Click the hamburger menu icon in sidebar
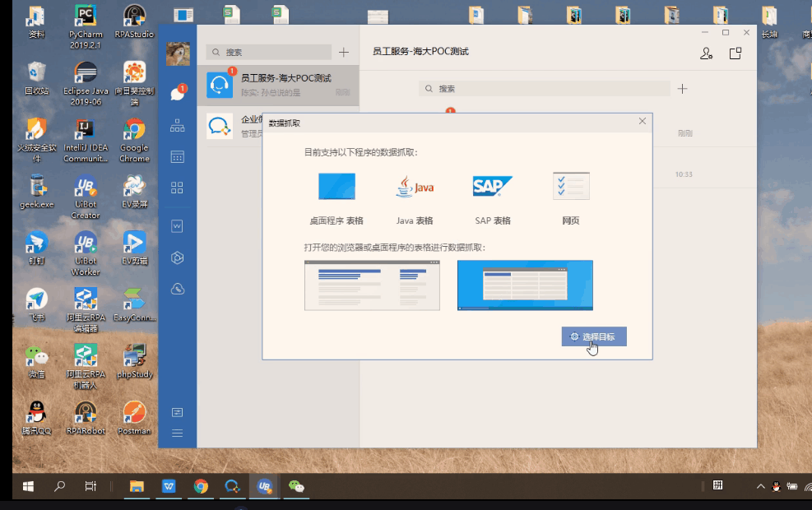The image size is (812, 510). (177, 433)
